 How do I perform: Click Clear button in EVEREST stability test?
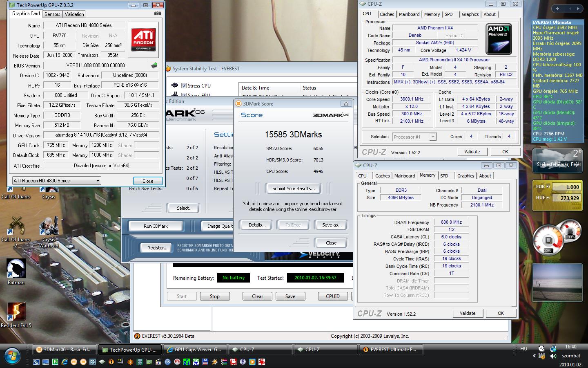(x=257, y=296)
